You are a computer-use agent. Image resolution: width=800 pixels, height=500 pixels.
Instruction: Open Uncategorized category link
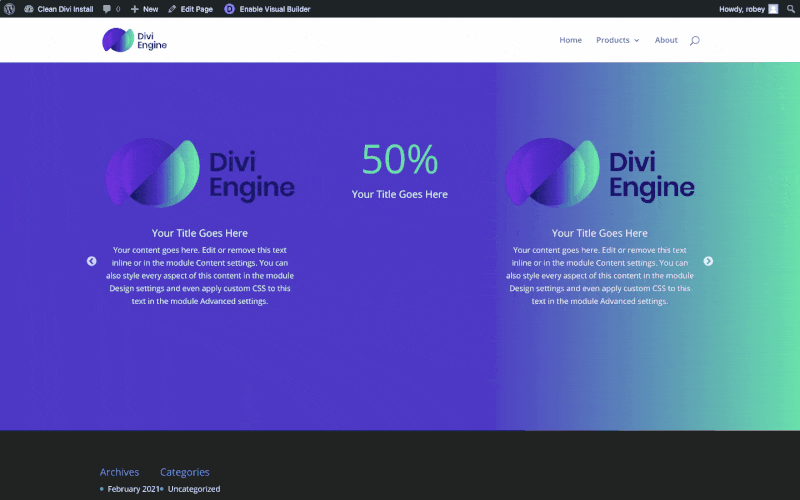coord(194,489)
